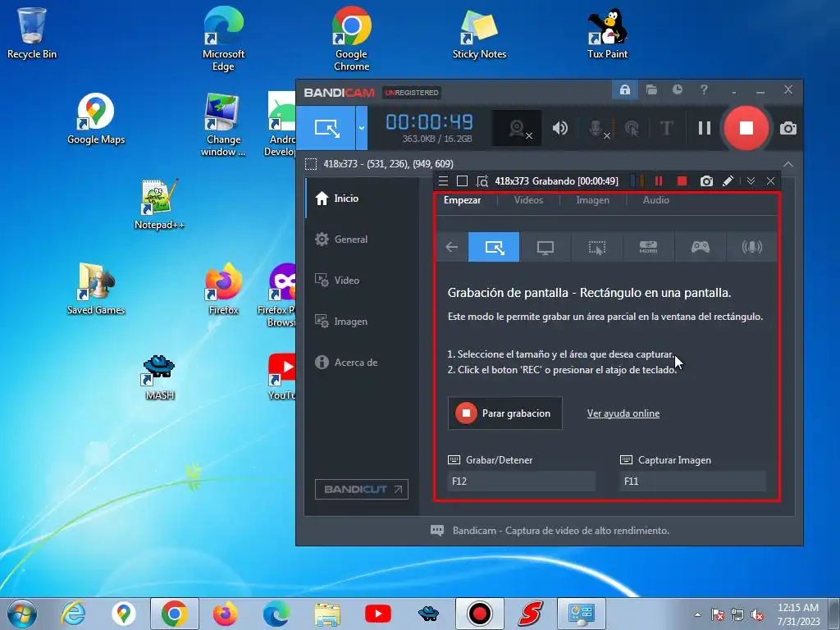This screenshot has width=840, height=630.
Task: Select the game recording gamepad mode
Action: coord(701,247)
